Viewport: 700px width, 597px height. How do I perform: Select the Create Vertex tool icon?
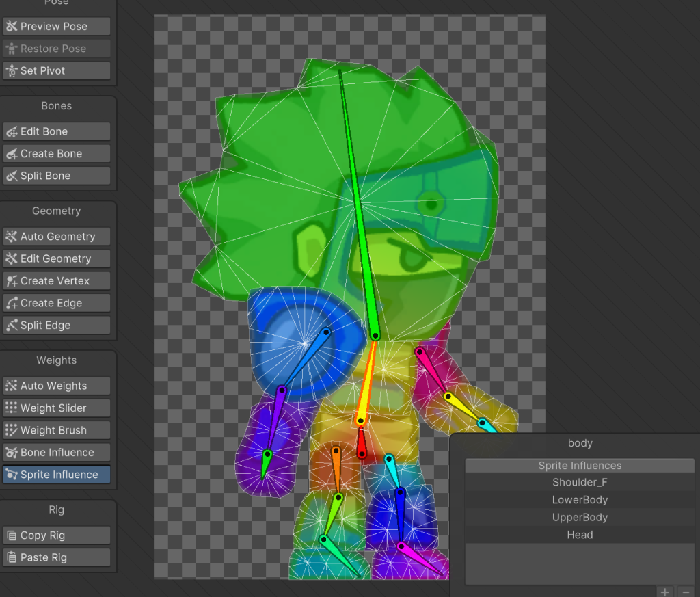point(12,281)
